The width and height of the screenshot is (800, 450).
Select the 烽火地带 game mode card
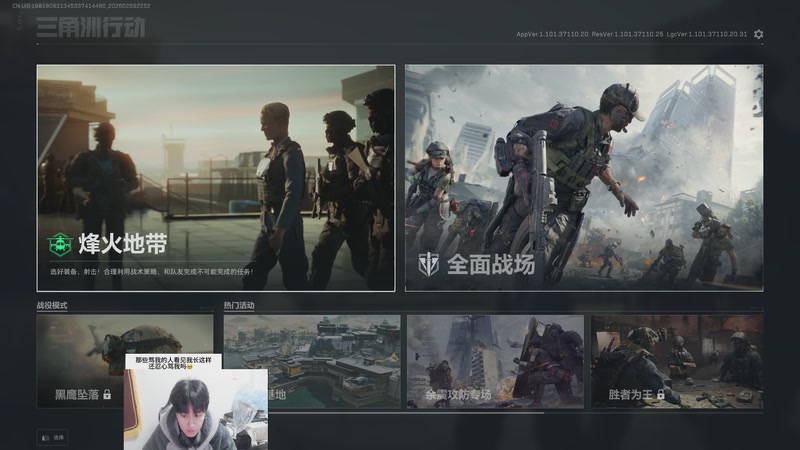[216, 178]
